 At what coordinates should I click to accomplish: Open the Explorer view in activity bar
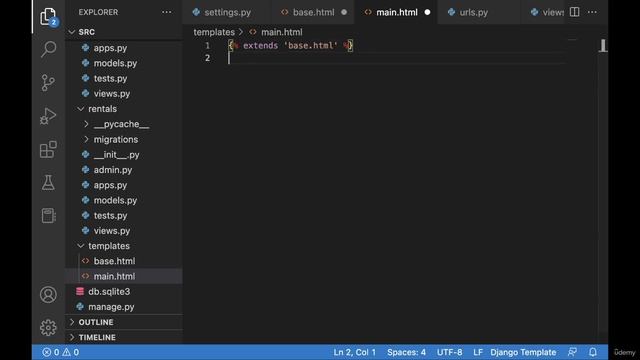(x=48, y=16)
